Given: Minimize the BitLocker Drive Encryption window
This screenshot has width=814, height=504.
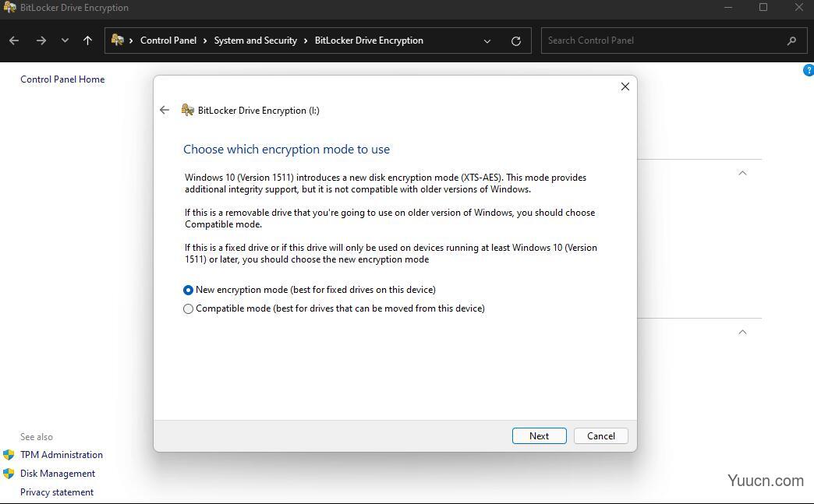Looking at the screenshot, I should point(728,7).
